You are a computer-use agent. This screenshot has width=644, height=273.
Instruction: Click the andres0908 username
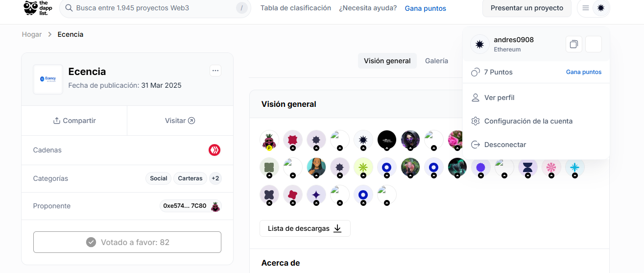pos(514,40)
